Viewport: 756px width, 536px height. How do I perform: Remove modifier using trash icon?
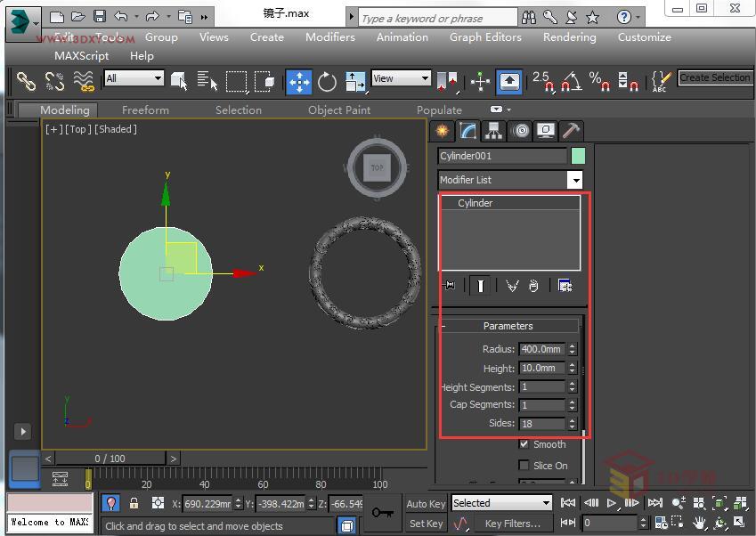click(x=532, y=286)
